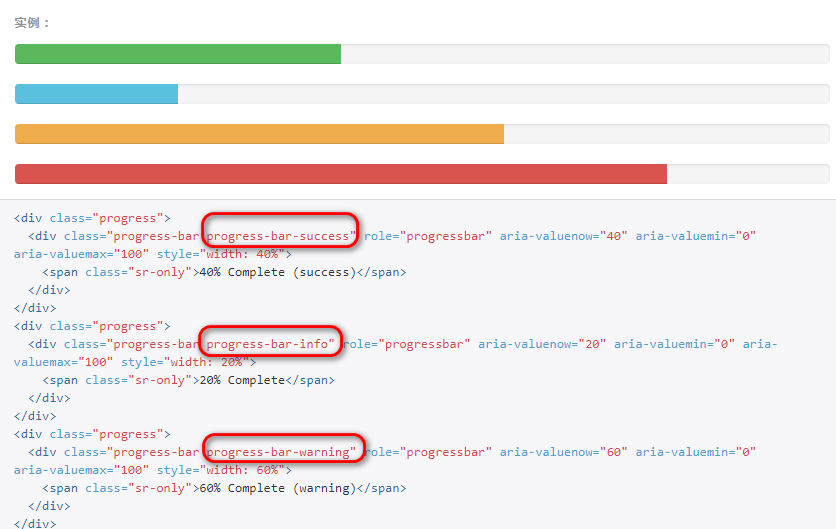
Task: Click aria-valuenow="40" attribute
Action: pyautogui.click(x=564, y=236)
